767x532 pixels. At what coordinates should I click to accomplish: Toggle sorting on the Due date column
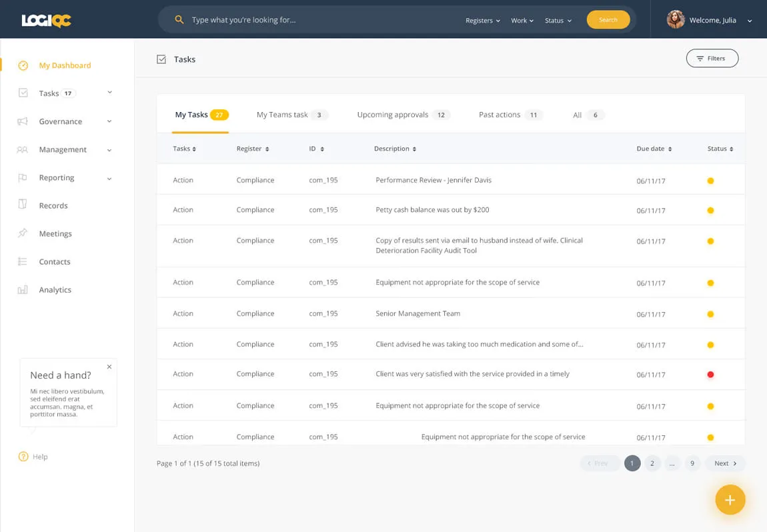point(653,148)
